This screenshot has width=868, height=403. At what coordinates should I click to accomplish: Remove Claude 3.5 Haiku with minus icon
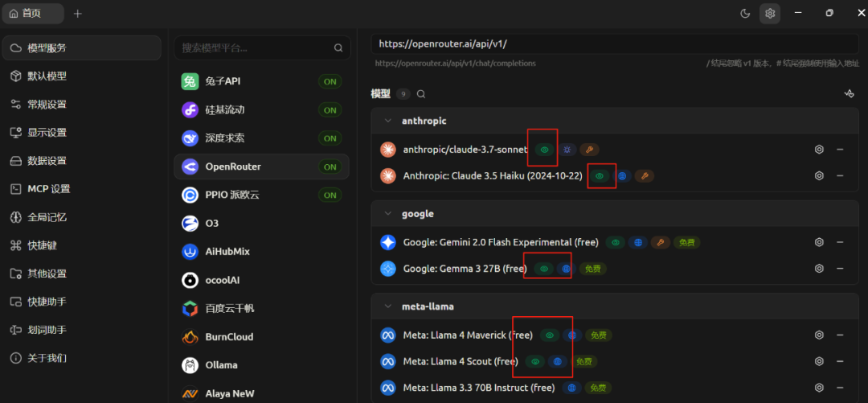click(840, 175)
